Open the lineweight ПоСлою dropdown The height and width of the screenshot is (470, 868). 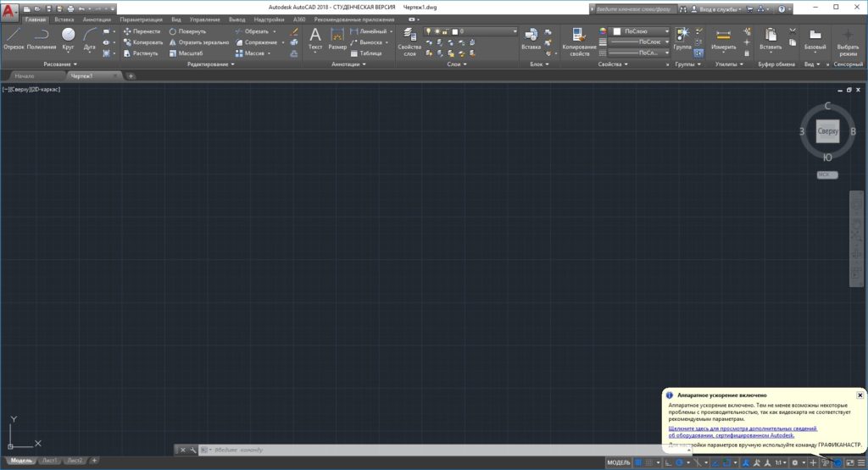(639, 42)
